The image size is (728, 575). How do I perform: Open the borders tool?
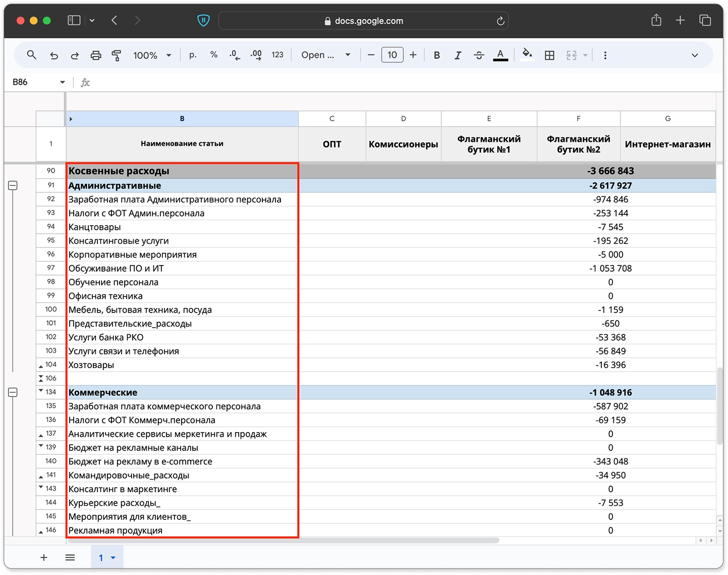[549, 55]
